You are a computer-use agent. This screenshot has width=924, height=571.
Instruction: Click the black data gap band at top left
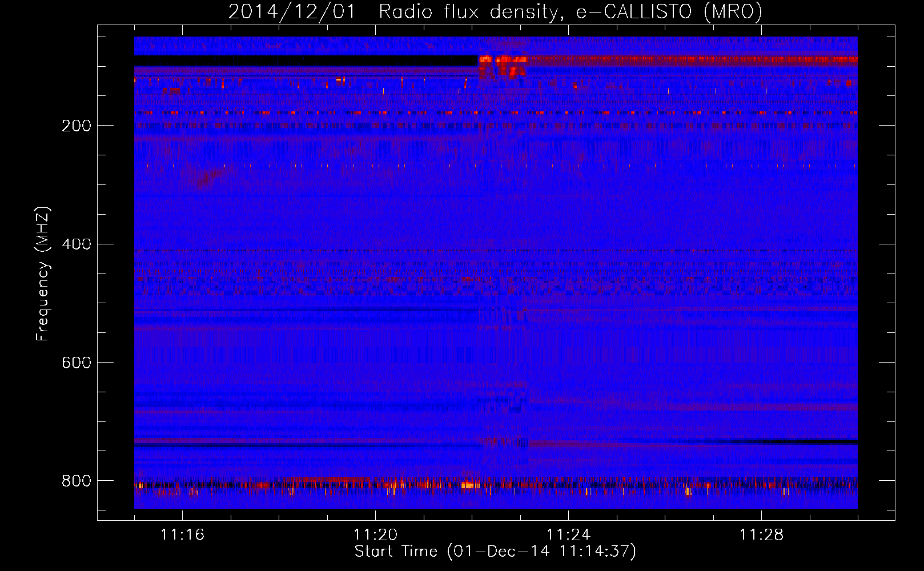(306, 61)
